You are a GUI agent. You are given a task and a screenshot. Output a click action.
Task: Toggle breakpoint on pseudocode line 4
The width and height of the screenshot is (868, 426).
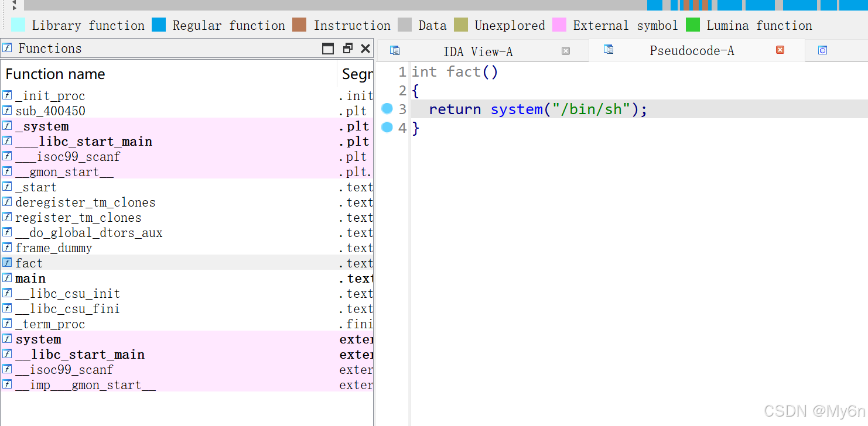coord(387,127)
